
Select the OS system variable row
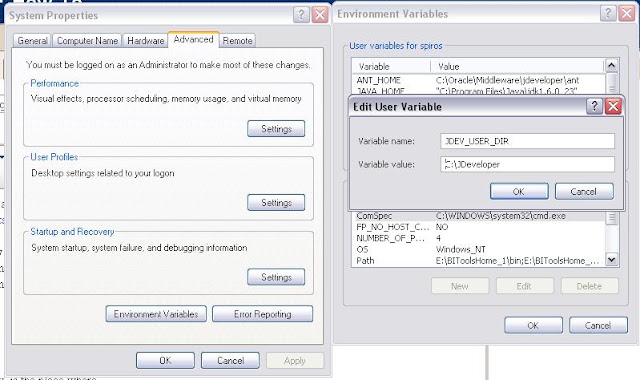(478, 249)
